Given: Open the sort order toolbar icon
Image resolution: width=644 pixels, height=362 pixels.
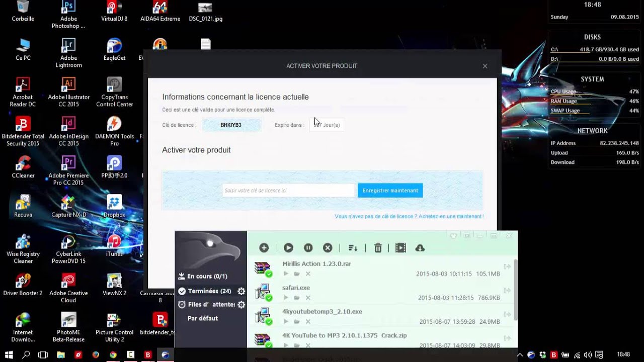Looking at the screenshot, I should (353, 248).
